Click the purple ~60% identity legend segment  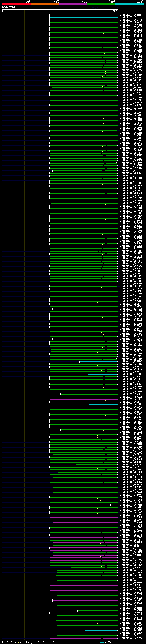(x=73, y=4)
